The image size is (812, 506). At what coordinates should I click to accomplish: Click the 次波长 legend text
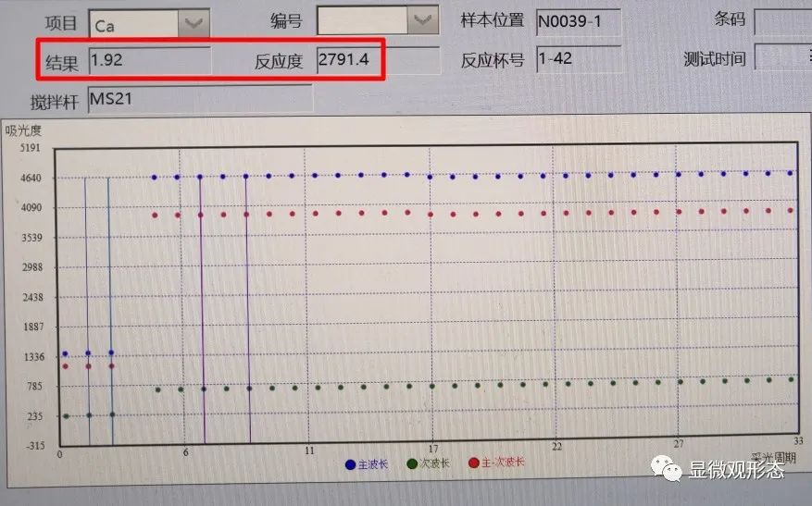434,463
